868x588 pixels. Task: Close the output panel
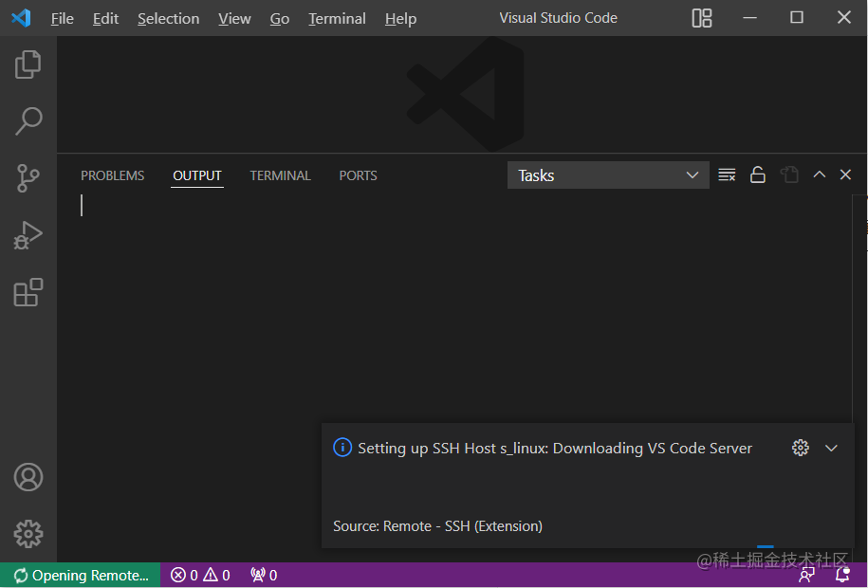pyautogui.click(x=845, y=175)
